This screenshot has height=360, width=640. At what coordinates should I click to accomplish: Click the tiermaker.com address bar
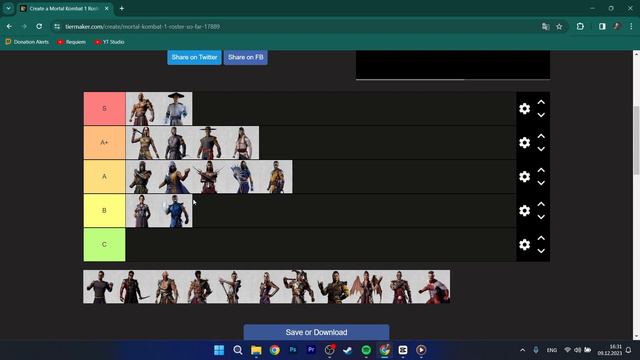click(294, 27)
